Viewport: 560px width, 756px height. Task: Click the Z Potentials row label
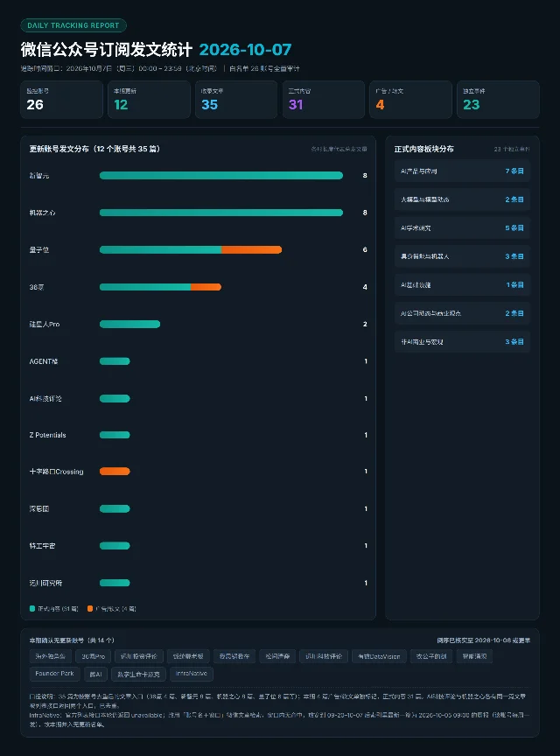pos(48,435)
